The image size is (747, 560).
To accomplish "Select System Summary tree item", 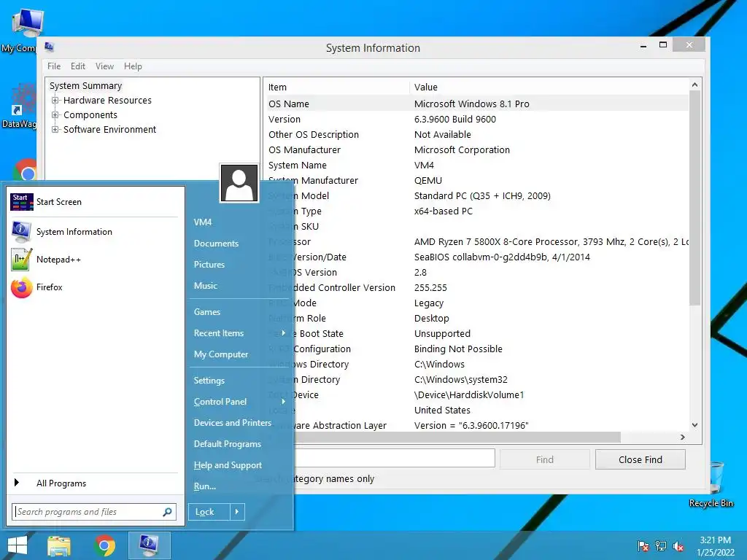I will click(86, 86).
